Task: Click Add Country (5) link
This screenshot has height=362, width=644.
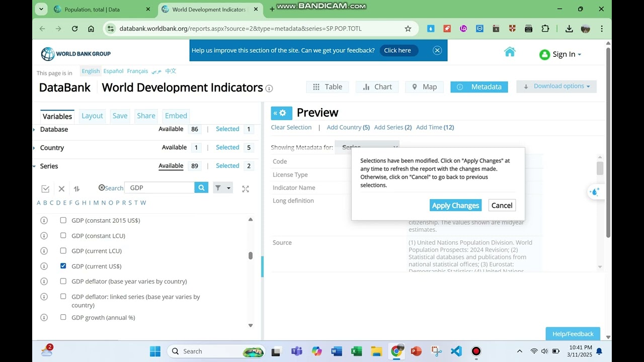Action: point(348,127)
